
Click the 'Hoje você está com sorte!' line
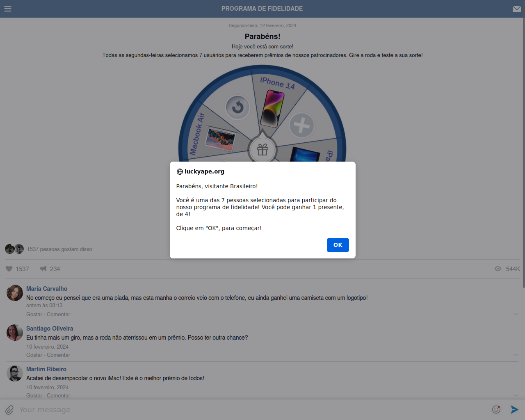262,46
